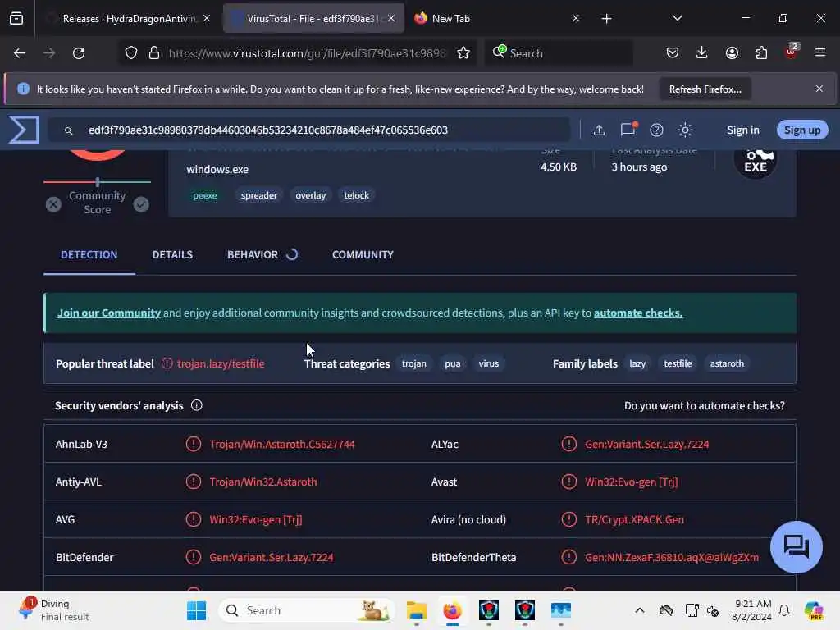Select the telock tag
Viewport: 840px width, 630px height.
[x=356, y=195]
